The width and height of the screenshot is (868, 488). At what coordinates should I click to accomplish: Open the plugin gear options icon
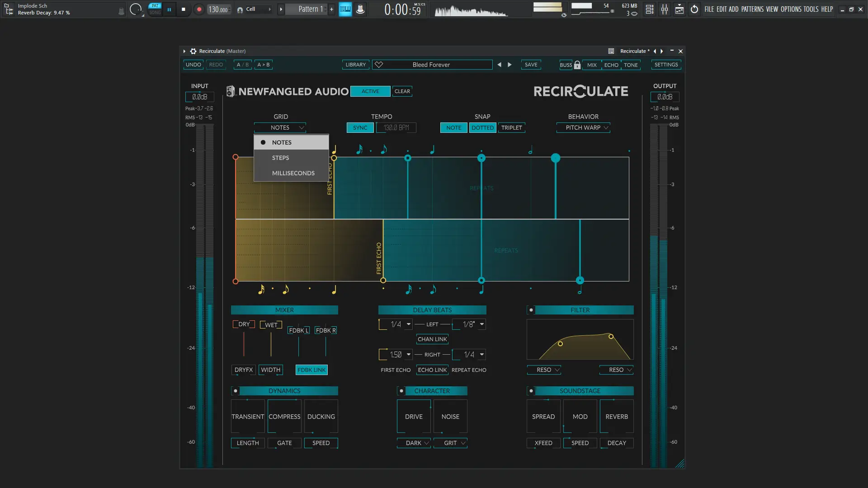point(193,51)
